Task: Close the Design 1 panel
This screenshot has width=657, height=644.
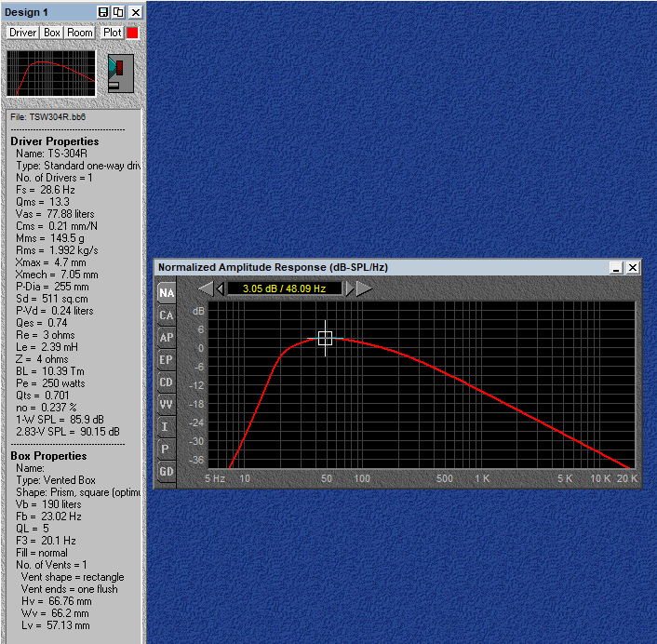Action: coord(136,12)
